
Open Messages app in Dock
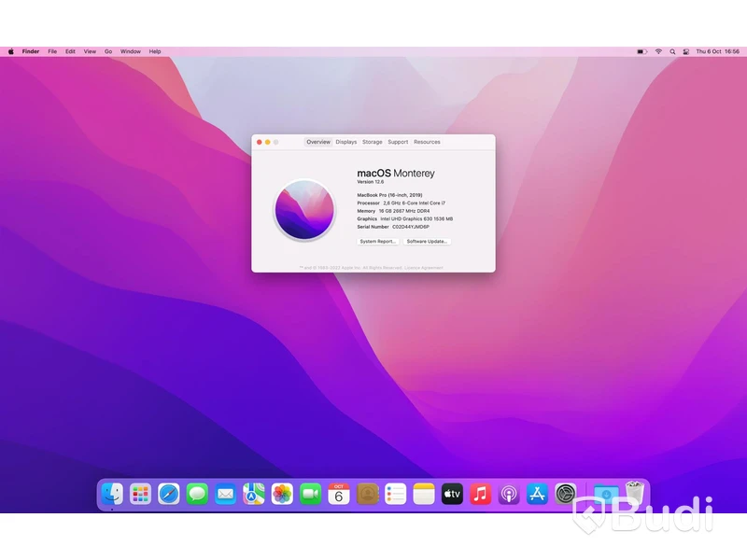point(197,494)
